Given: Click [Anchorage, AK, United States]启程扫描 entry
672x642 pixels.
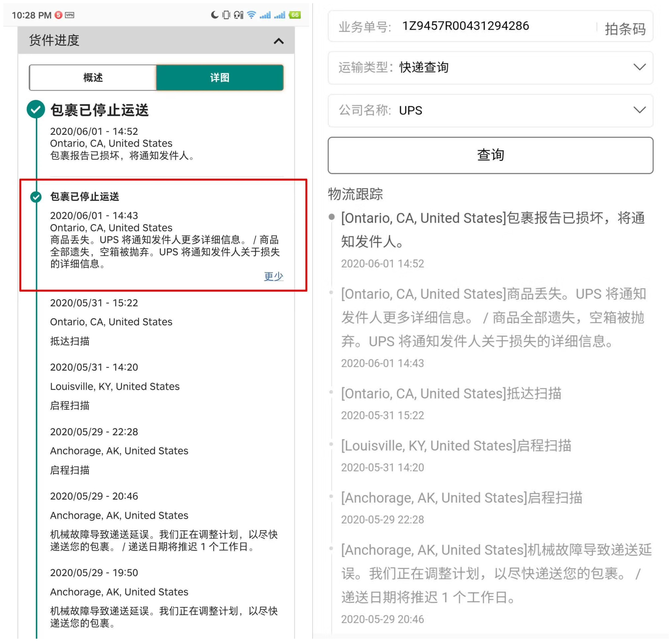Looking at the screenshot, I should 462,498.
